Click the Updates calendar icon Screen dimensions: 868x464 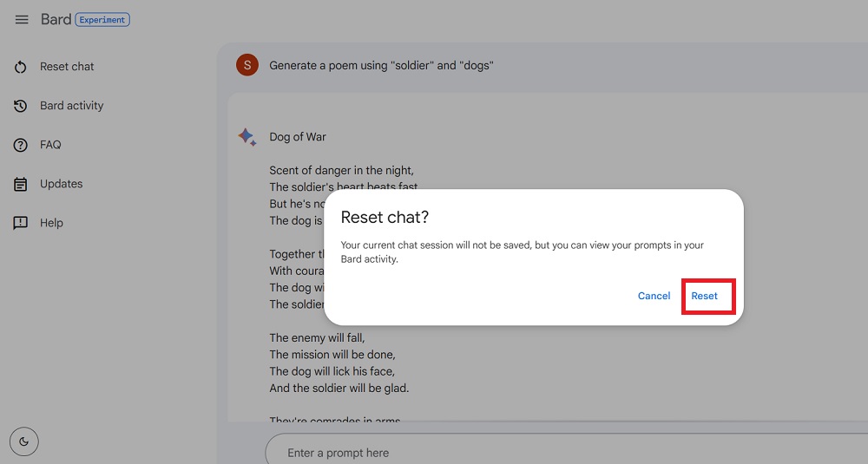tap(21, 184)
